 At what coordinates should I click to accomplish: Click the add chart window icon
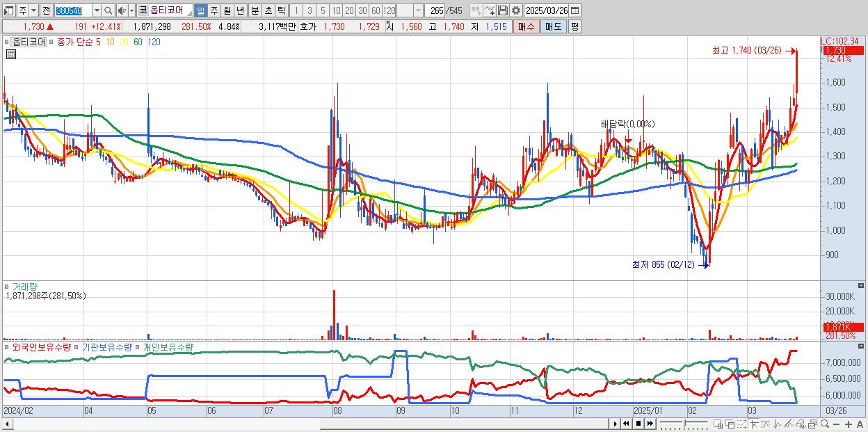(x=718, y=424)
